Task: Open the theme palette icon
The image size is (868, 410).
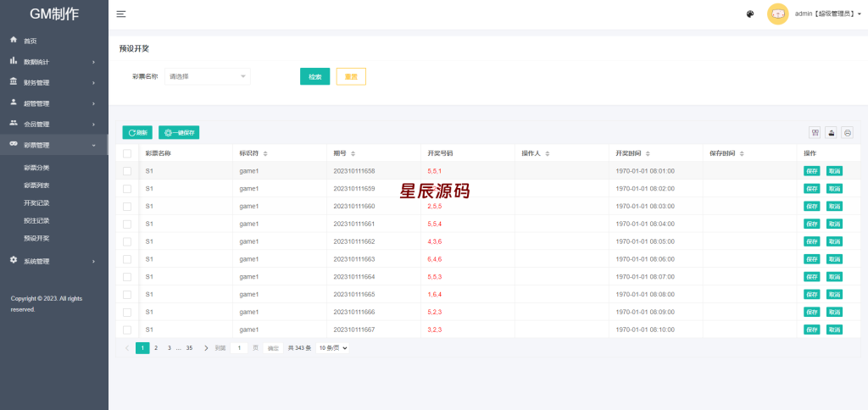Action: (750, 14)
